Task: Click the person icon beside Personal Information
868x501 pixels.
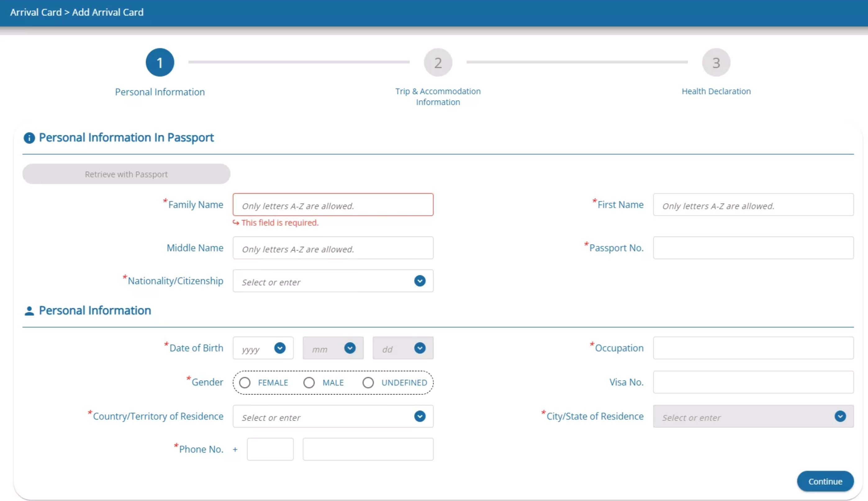Action: click(x=29, y=311)
